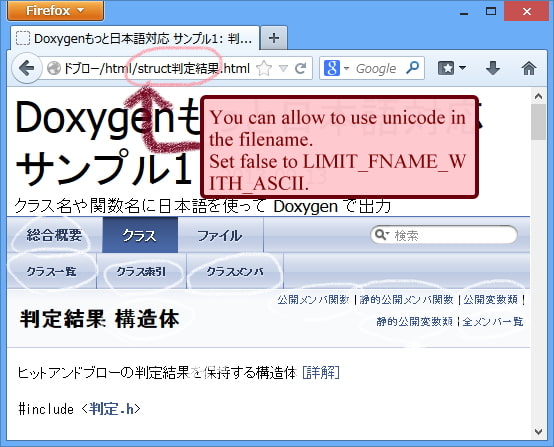This screenshot has width=554, height=447.
Task: Minimize the Firefox window
Action: click(464, 12)
